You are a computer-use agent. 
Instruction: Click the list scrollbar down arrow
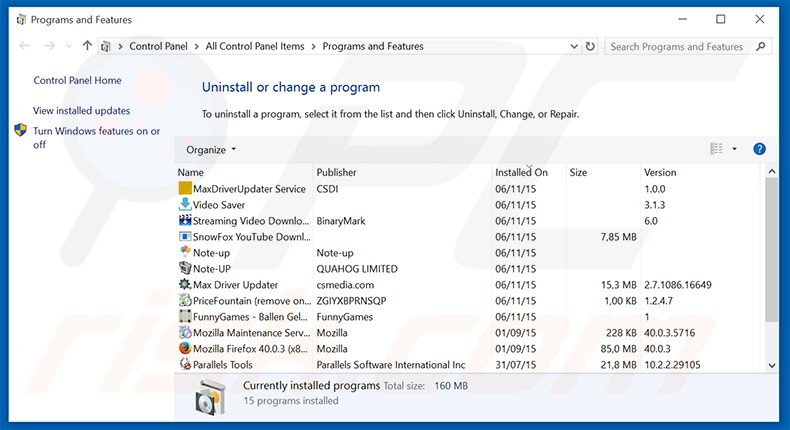[x=771, y=365]
